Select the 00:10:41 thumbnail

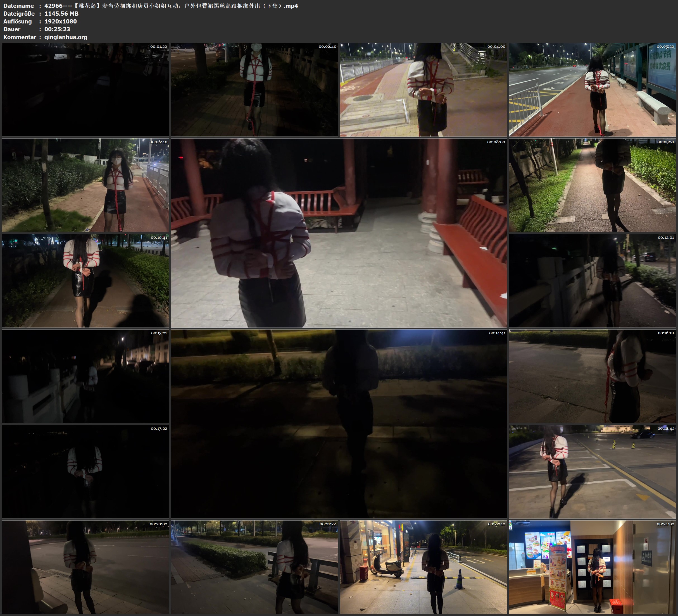[85, 280]
